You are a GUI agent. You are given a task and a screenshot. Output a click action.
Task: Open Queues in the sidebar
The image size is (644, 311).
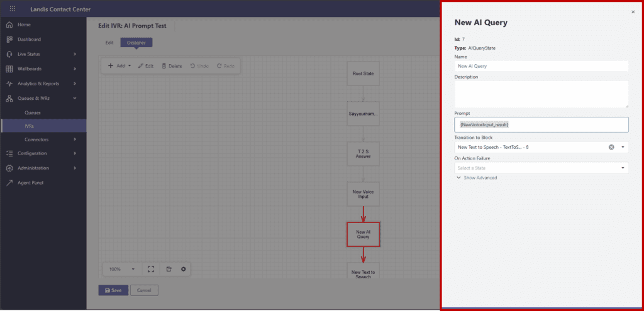point(33,112)
